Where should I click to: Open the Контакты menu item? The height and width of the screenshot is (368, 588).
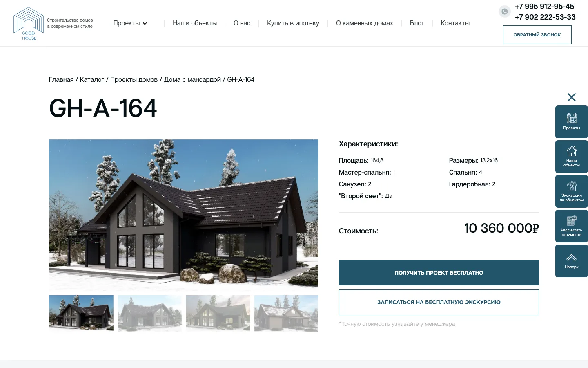tap(455, 23)
